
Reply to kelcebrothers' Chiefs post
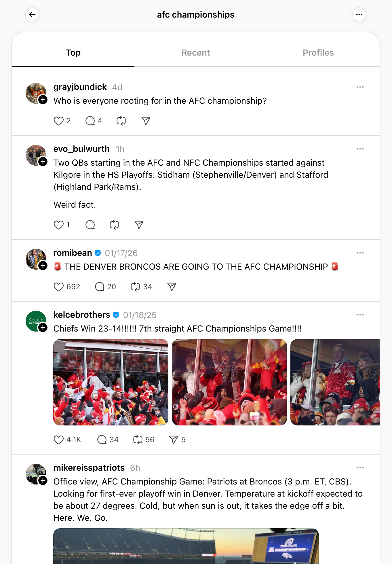102,440
